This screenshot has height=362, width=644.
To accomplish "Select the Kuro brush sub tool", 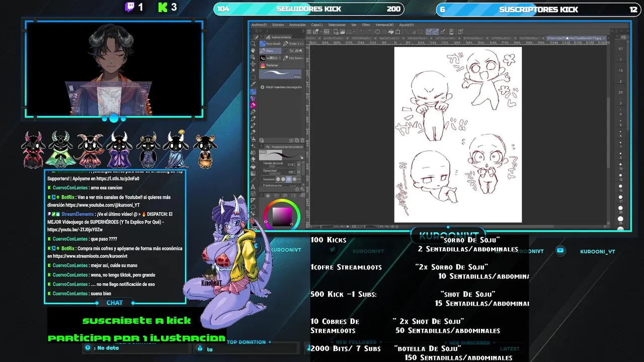I will click(270, 44).
